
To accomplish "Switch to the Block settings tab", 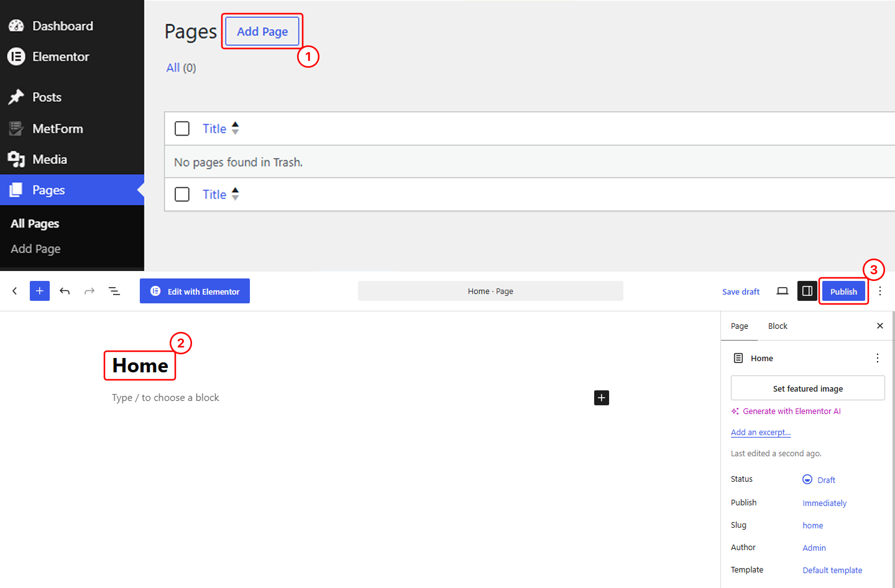I will pos(778,326).
